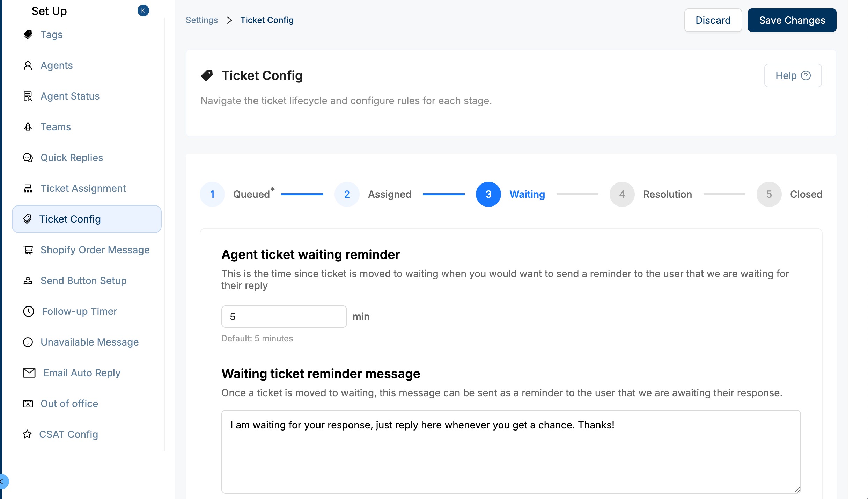Collapse sidebar with the blue arrow button
The image size is (868, 499).
point(3,482)
